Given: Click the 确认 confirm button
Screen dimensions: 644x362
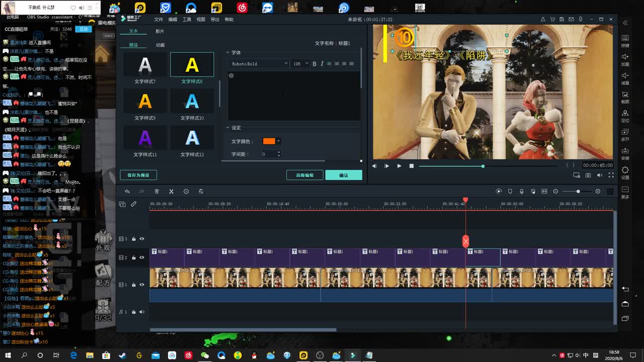Looking at the screenshot, I should click(x=343, y=175).
